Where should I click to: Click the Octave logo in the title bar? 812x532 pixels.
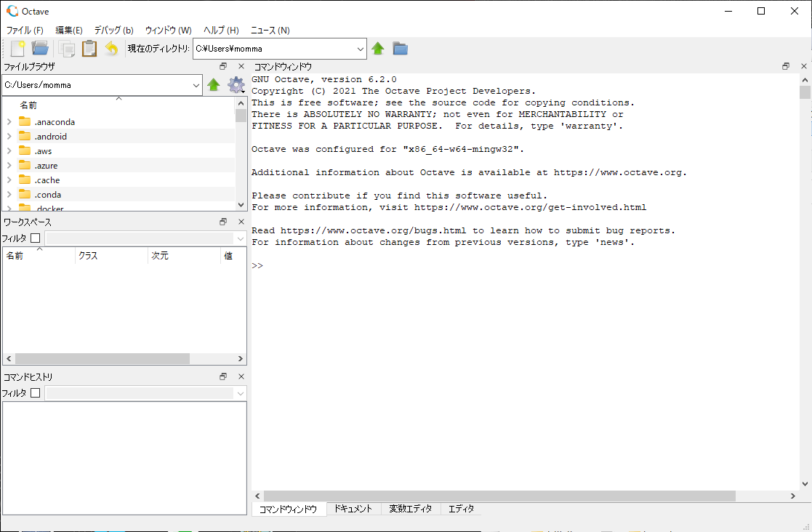(x=12, y=11)
